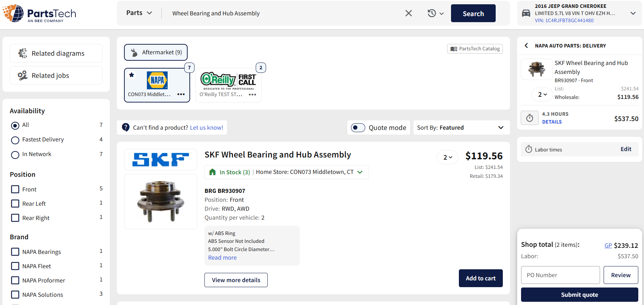The width and height of the screenshot is (644, 305).
Task: Click the PO Number input field
Action: (560, 275)
